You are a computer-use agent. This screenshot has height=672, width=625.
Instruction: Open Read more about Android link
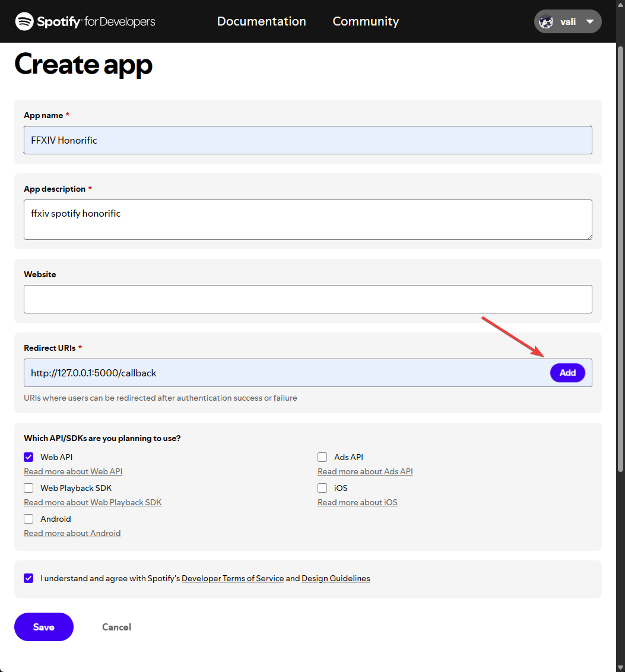[72, 533]
